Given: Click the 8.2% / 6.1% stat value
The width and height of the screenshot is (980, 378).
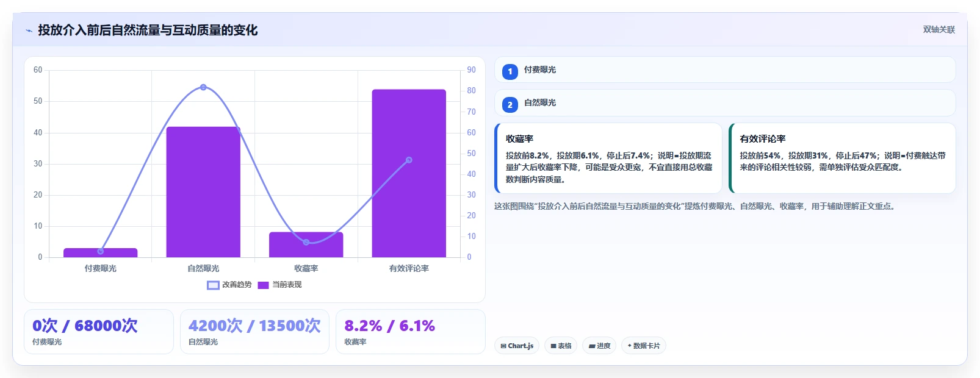Looking at the screenshot, I should pyautogui.click(x=389, y=326).
